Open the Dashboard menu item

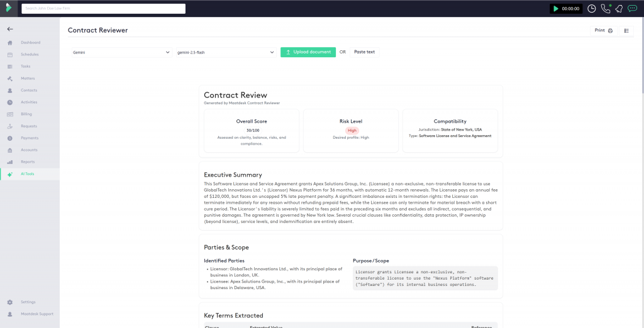30,43
